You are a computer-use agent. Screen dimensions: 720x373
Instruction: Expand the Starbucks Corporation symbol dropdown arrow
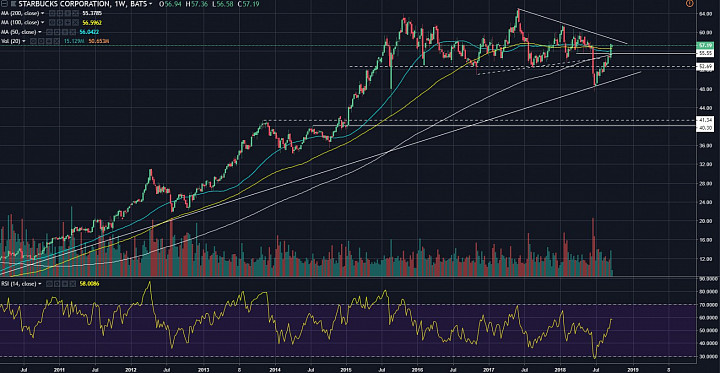(x=150, y=4)
